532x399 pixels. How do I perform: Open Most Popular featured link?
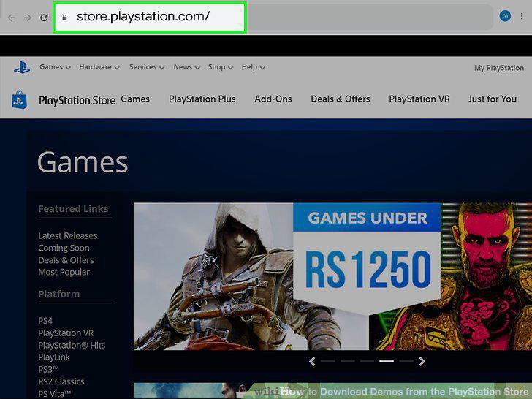[x=64, y=272]
